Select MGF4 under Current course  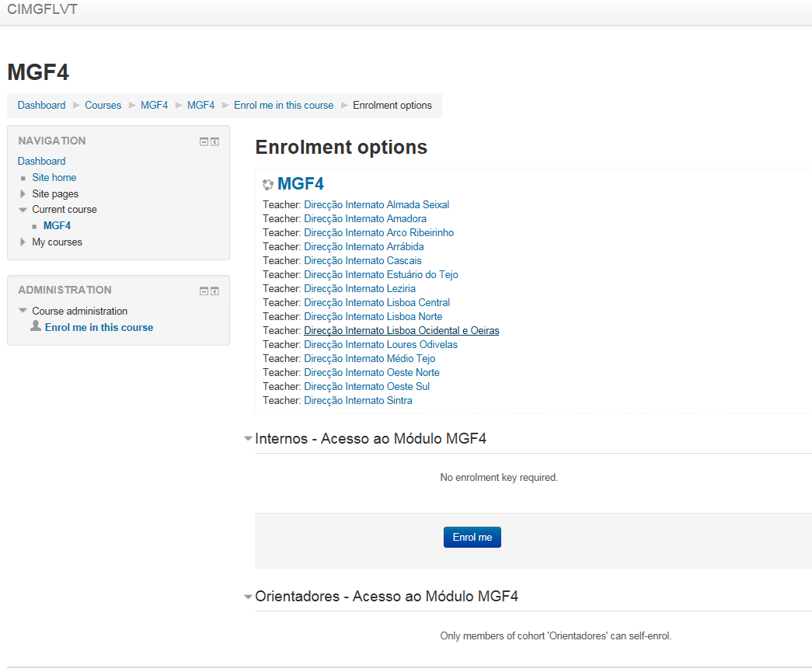point(57,226)
